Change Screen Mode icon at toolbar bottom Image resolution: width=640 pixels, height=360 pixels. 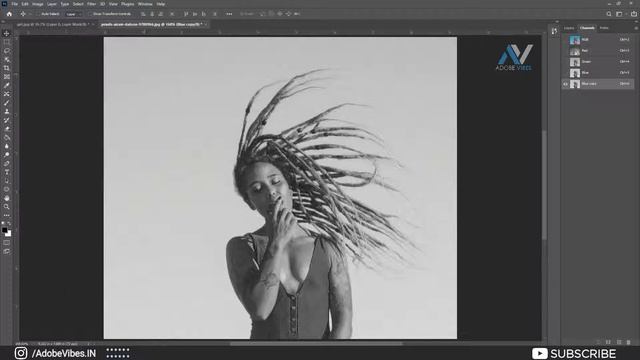click(7, 251)
